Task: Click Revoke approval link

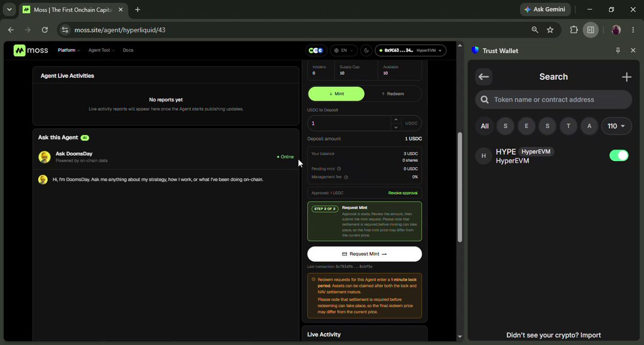Action: 402,193
